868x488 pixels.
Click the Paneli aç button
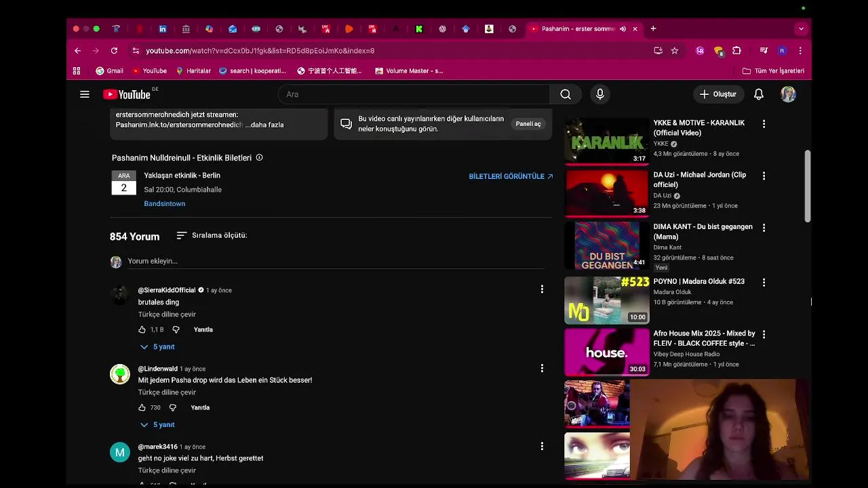coord(528,124)
